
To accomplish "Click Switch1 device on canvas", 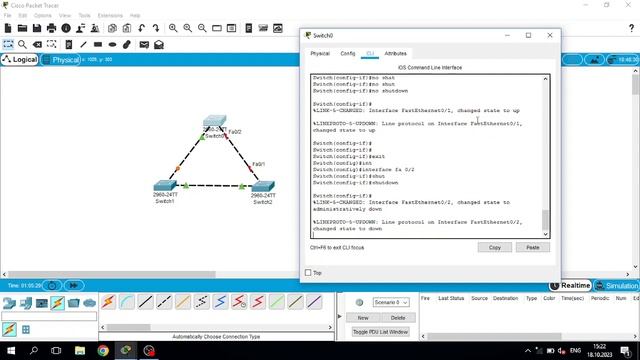I will pos(165,186).
